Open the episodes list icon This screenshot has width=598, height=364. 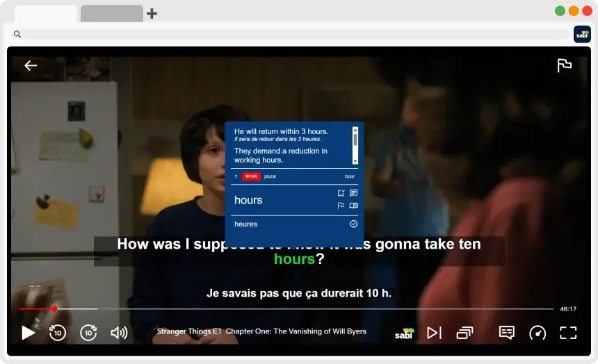pyautogui.click(x=464, y=333)
